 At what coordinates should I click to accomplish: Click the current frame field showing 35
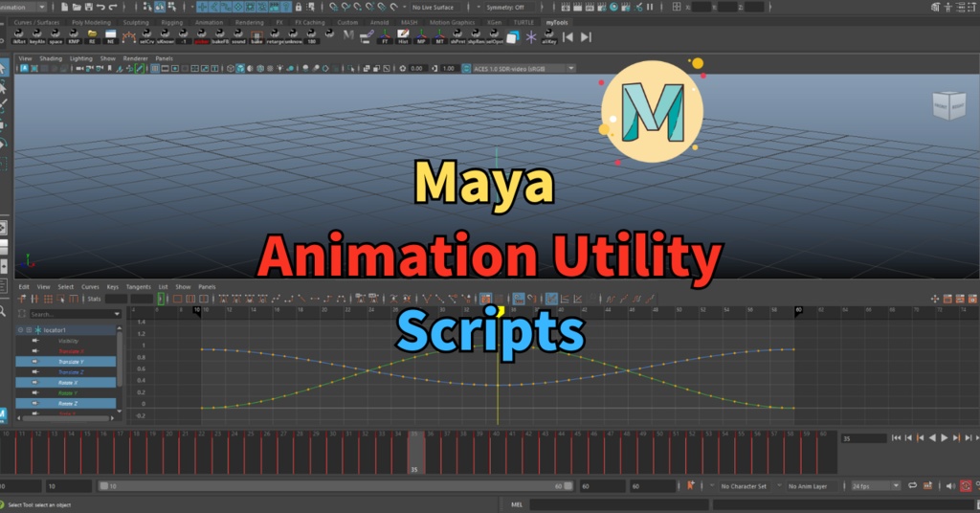point(862,438)
